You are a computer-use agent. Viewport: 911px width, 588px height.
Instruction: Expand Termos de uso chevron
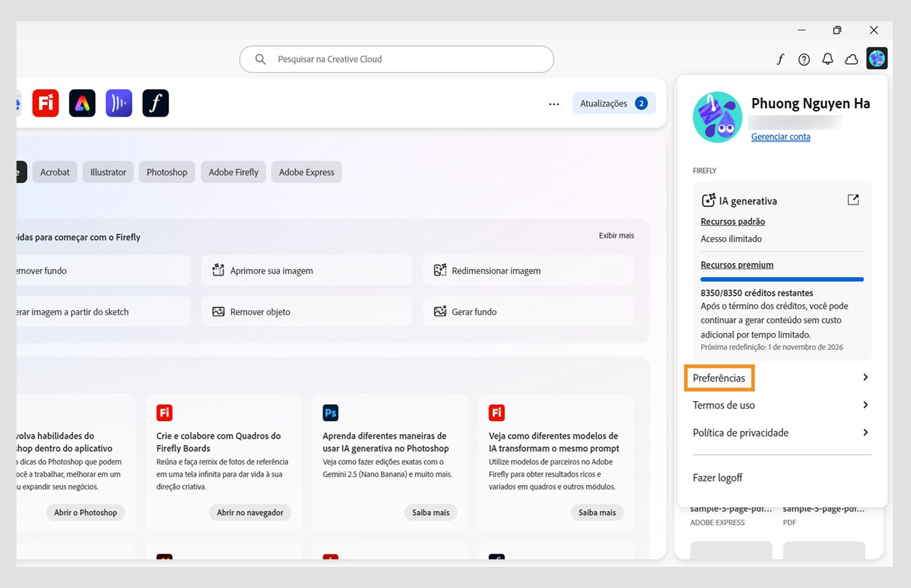tap(865, 405)
